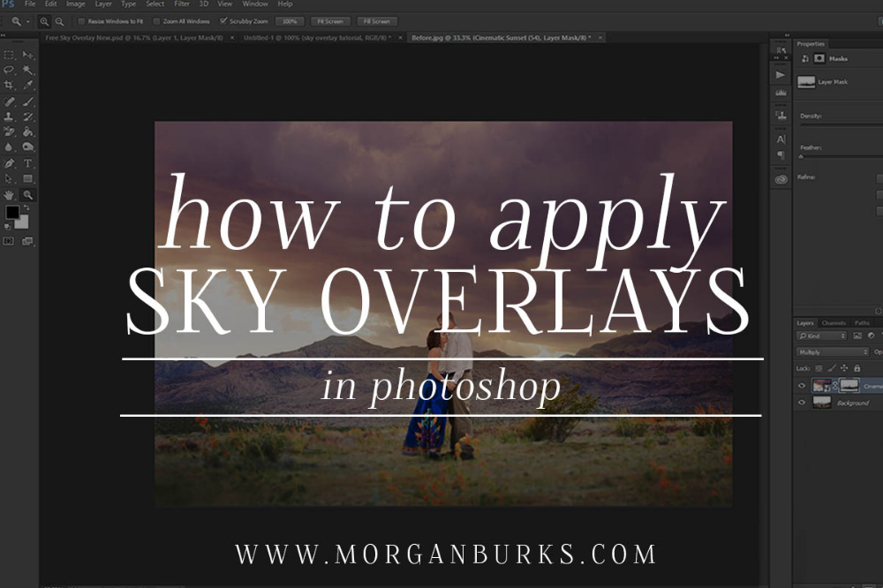Open the Paragraph panel icon
The width and height of the screenshot is (883, 588).
click(780, 155)
